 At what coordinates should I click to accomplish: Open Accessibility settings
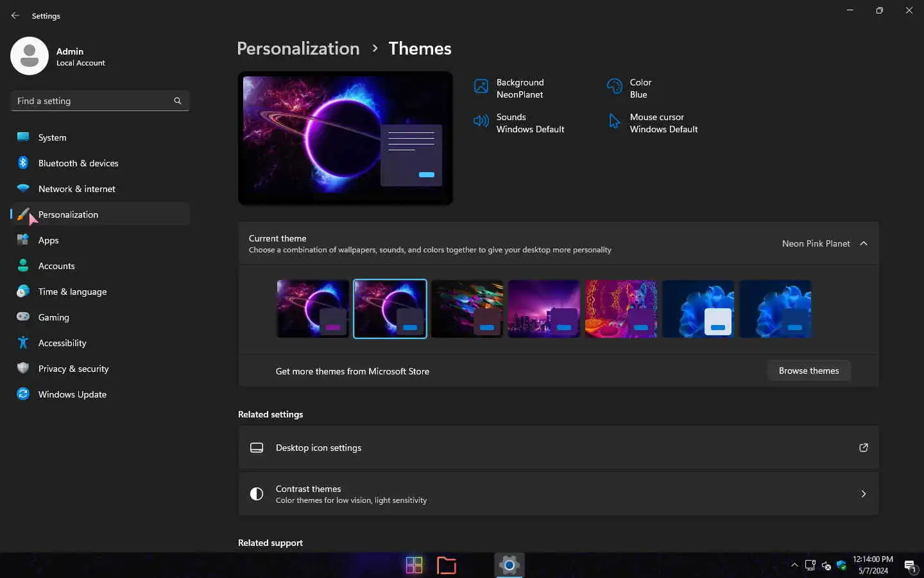100,342
